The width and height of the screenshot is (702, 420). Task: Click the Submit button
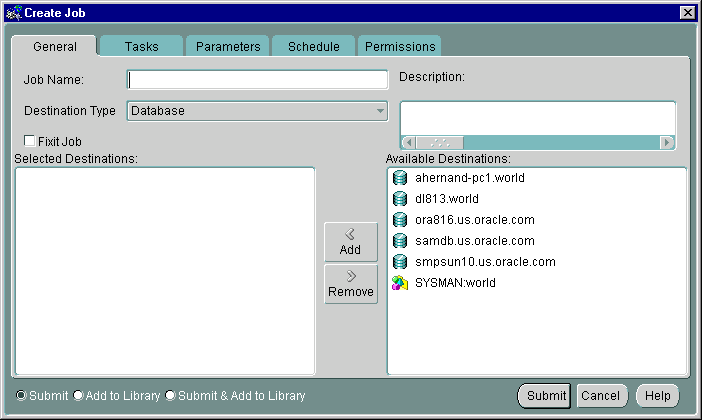(x=545, y=396)
